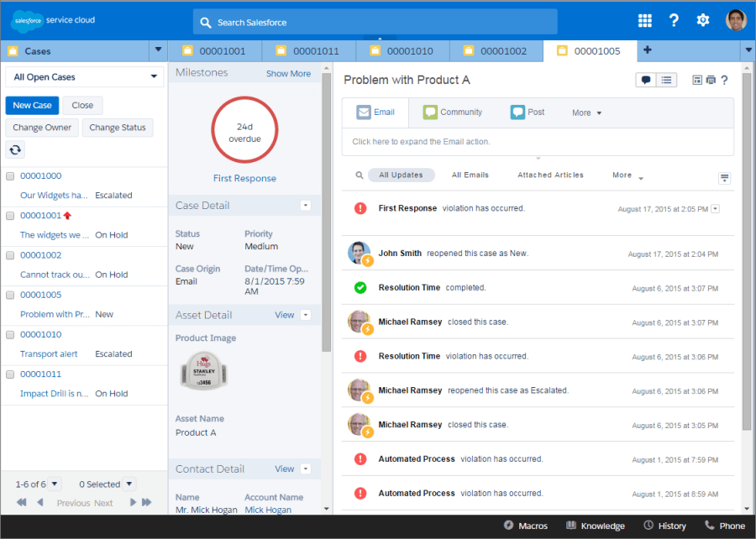Viewport: 756px width, 539px height.
Task: Open the More feed filters dropdown
Action: 627,175
